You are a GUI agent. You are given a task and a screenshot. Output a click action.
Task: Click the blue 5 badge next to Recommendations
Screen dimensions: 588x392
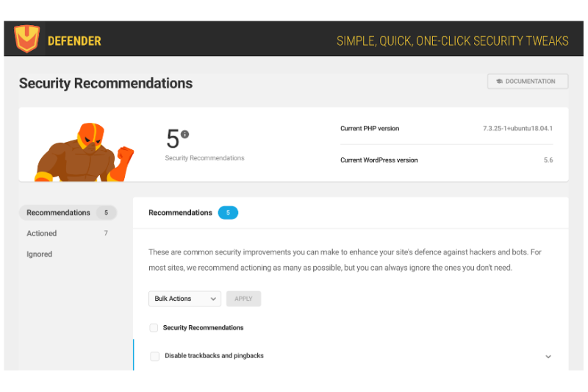pyautogui.click(x=228, y=213)
